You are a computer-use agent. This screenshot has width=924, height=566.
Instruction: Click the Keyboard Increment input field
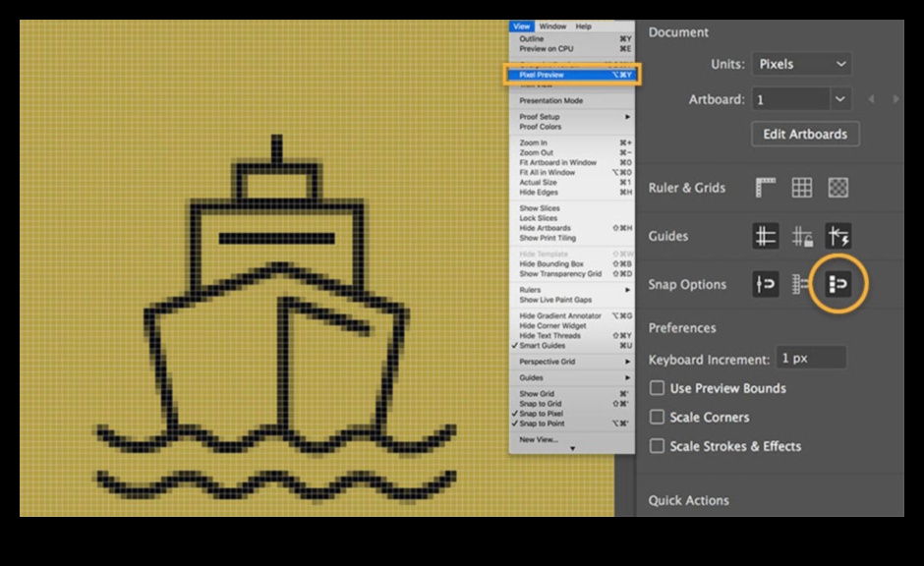coord(810,359)
